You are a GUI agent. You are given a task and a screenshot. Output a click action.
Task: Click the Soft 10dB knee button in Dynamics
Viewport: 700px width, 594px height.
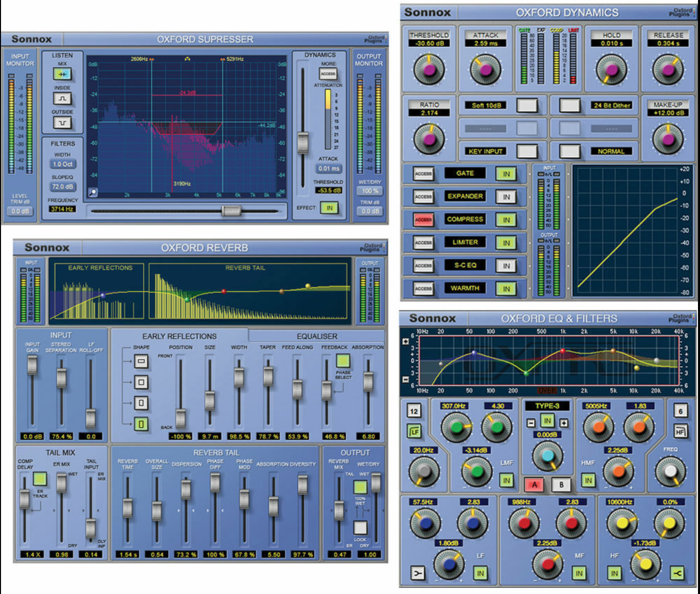485,106
